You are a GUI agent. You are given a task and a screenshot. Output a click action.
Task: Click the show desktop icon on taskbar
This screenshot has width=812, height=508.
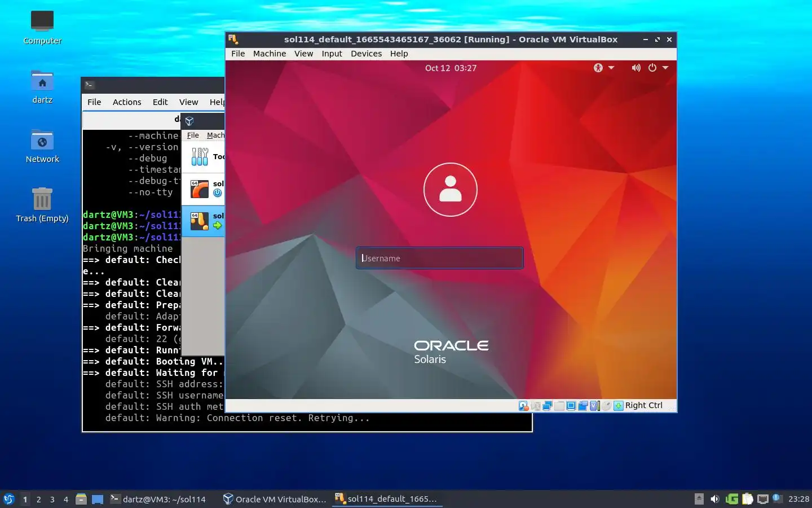tap(98, 499)
